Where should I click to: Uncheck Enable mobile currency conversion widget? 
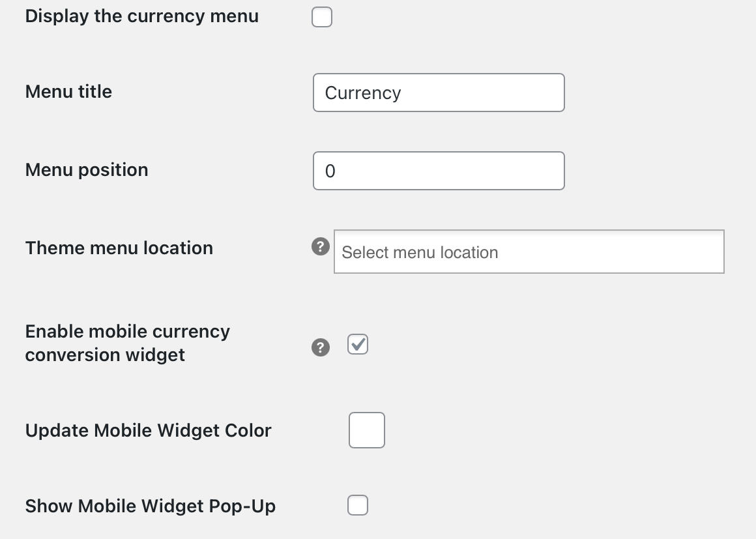(358, 344)
